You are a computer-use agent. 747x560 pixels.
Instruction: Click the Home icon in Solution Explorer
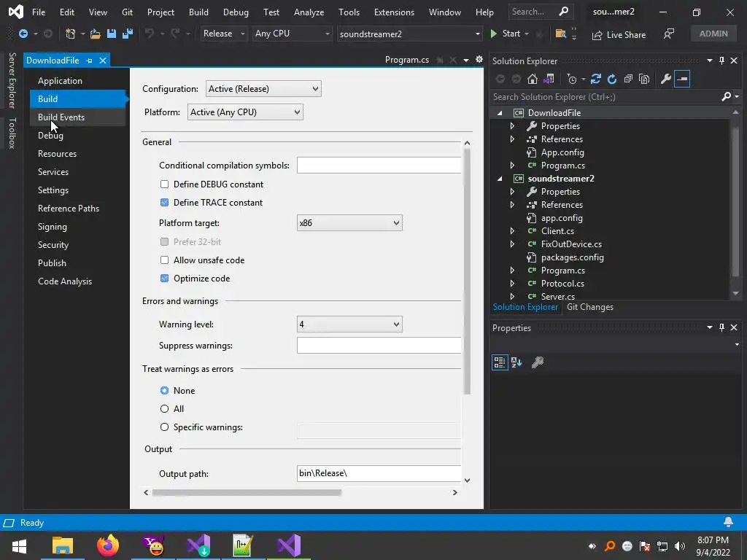[x=532, y=79]
